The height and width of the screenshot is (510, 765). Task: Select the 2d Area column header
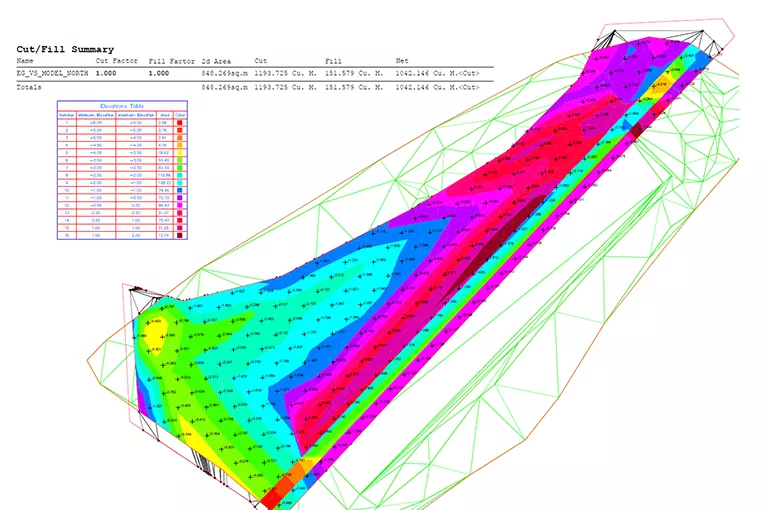click(x=217, y=61)
